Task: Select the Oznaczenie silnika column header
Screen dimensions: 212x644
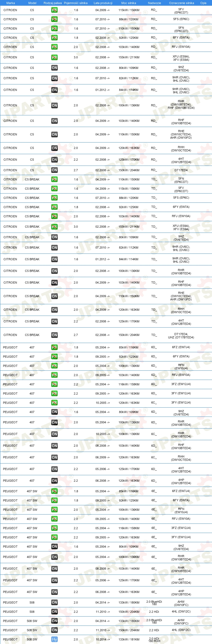Action: 182,3
